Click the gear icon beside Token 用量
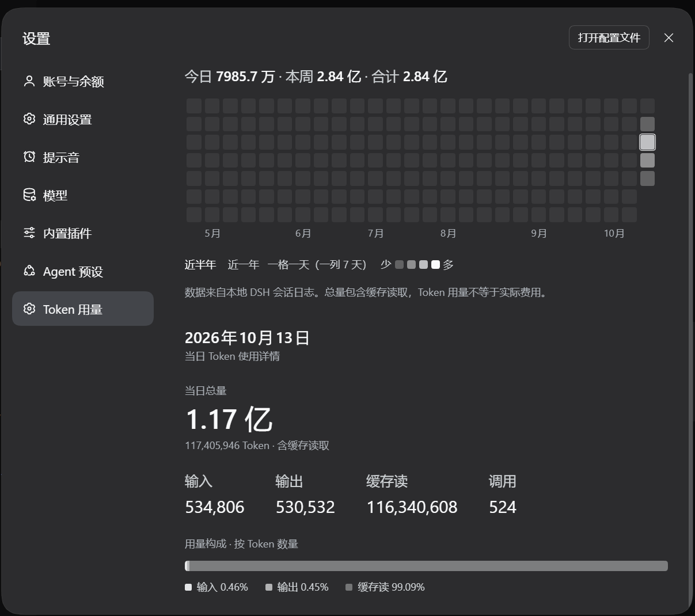This screenshot has width=695, height=616. tap(29, 309)
